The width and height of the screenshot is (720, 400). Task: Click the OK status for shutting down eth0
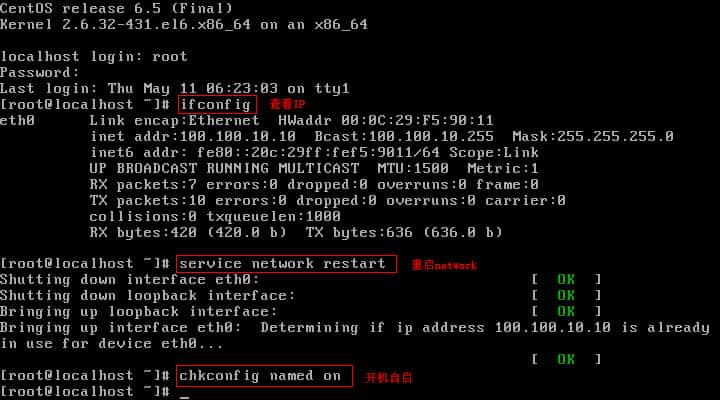tap(566, 279)
